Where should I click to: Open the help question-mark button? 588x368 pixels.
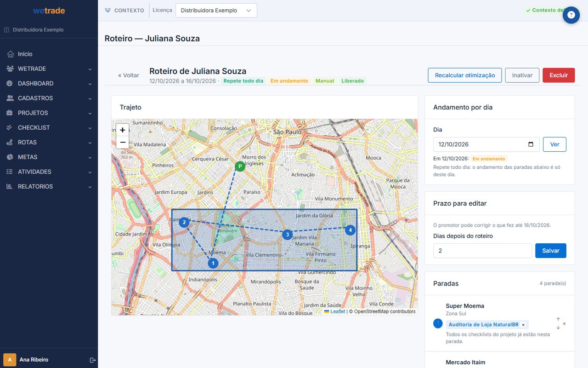571,15
